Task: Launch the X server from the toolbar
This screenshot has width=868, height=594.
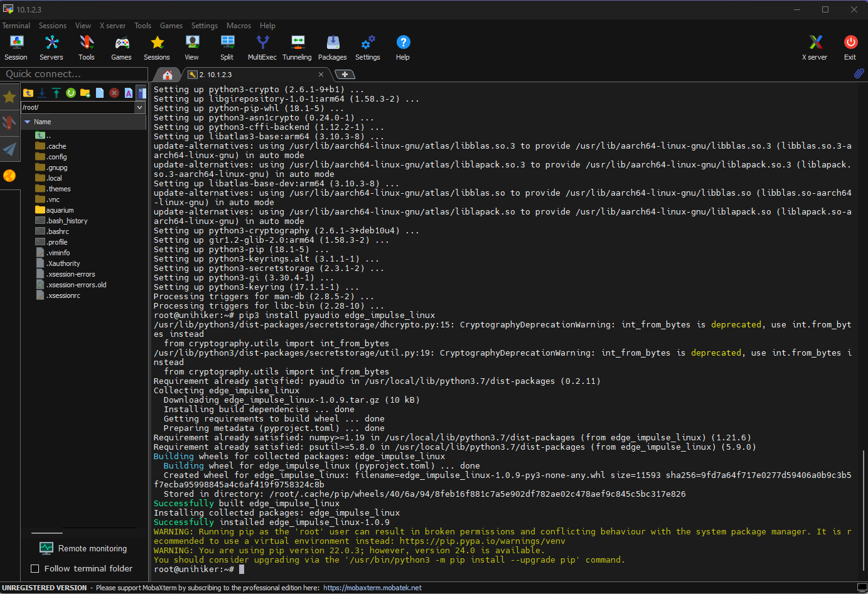Action: click(815, 48)
